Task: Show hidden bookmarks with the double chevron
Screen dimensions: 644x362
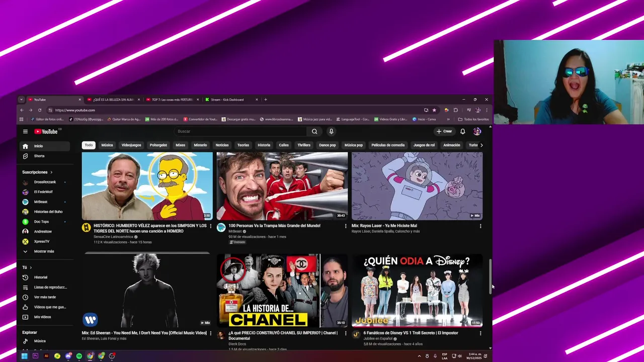Action: pos(448,119)
